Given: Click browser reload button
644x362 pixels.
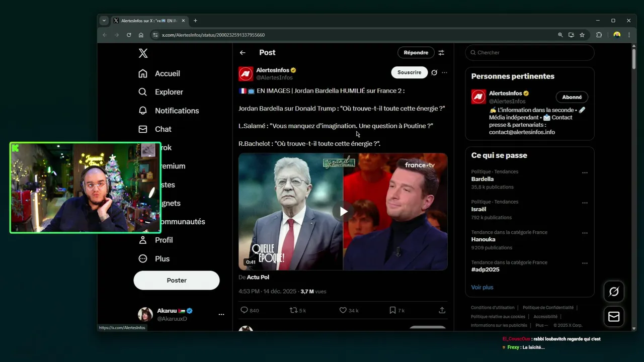Looking at the screenshot, I should point(129,35).
